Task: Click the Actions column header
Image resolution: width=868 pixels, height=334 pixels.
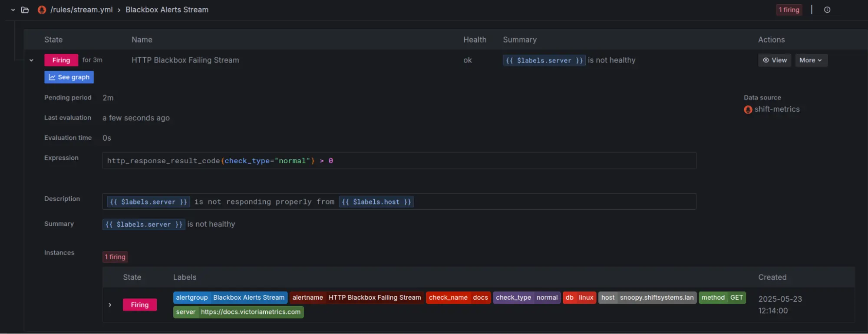Action: click(x=771, y=40)
